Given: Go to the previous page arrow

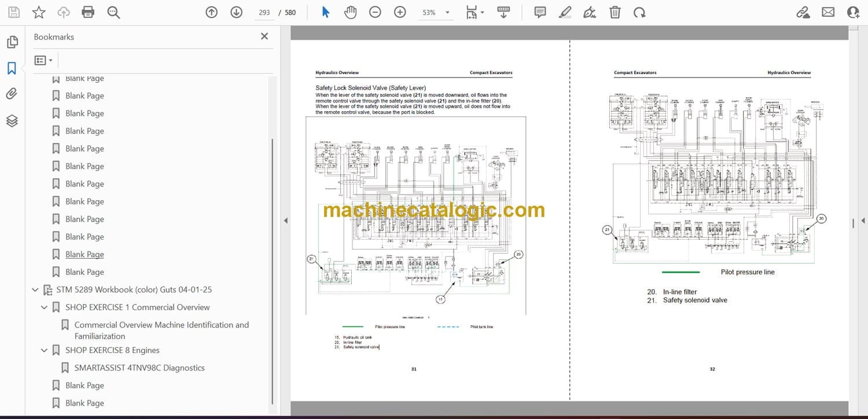Looking at the screenshot, I should click(212, 12).
